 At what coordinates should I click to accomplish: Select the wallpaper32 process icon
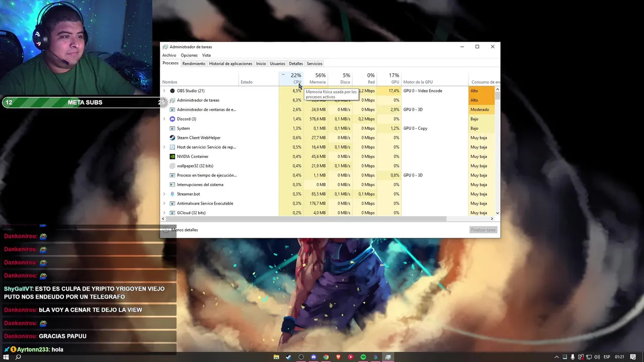click(x=173, y=166)
